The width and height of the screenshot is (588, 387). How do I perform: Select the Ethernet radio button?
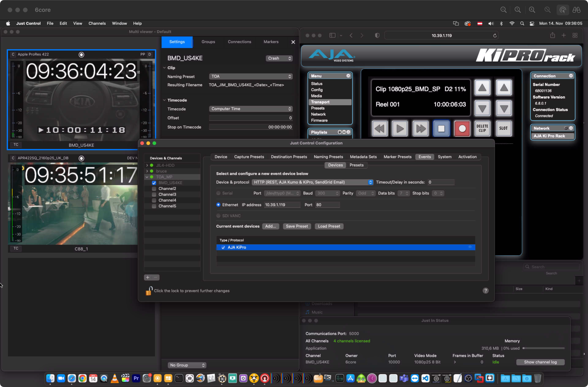pyautogui.click(x=218, y=205)
